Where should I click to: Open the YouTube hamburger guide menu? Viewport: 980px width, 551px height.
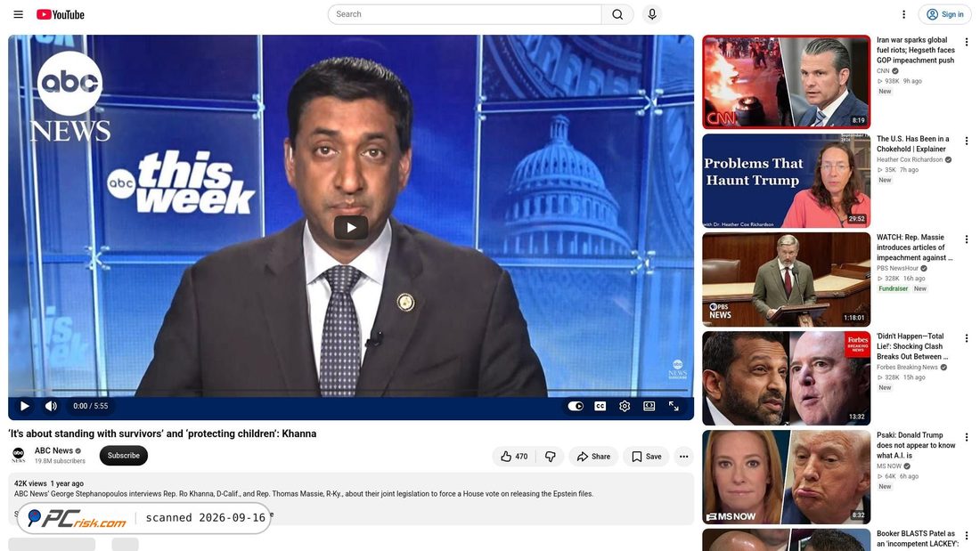coord(18,14)
